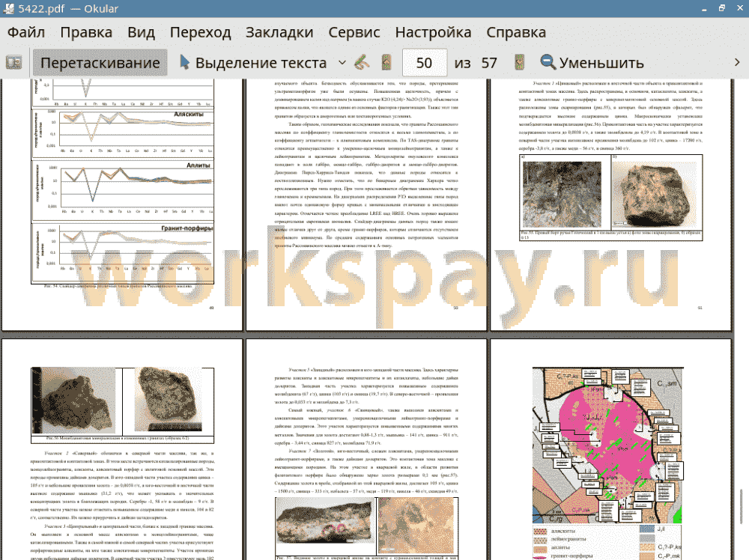Click the Okular app icon in title bar

(8, 8)
